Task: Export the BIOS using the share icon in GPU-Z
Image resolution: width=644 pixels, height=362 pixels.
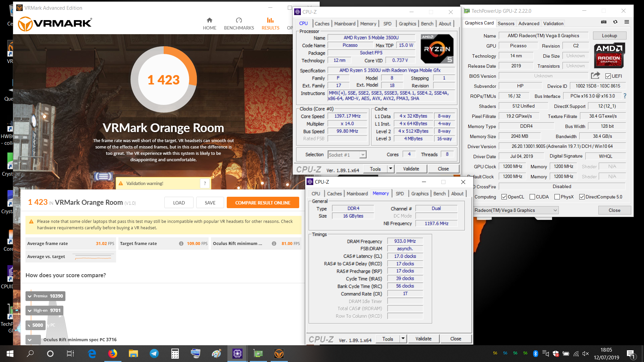Action: click(x=595, y=76)
